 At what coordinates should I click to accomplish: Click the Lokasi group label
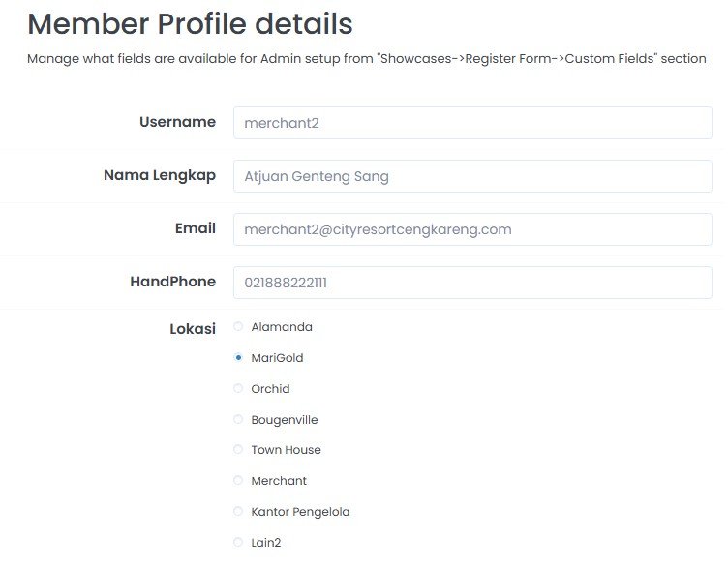pyautogui.click(x=193, y=329)
